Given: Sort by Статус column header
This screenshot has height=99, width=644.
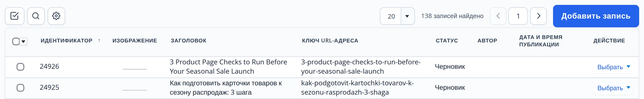Looking at the screenshot, I should pyautogui.click(x=447, y=41).
